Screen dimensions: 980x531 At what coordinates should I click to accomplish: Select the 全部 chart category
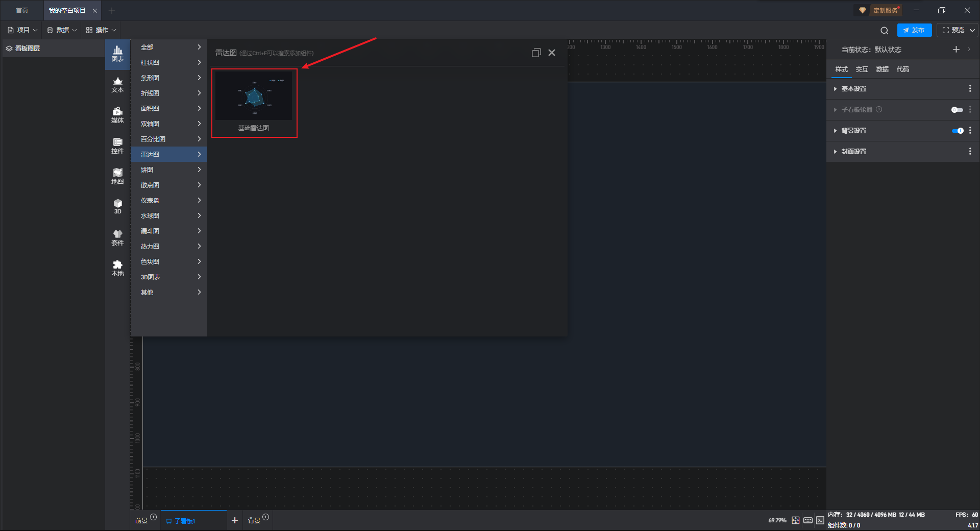coord(169,47)
